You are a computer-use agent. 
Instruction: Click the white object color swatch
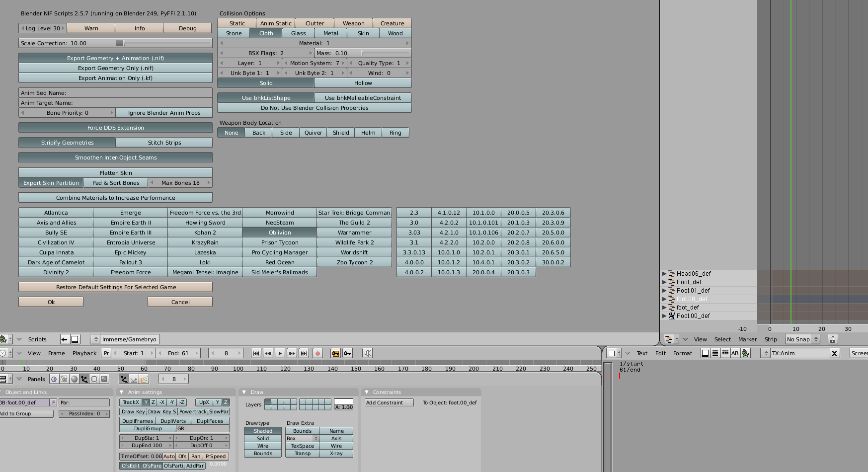tap(343, 401)
